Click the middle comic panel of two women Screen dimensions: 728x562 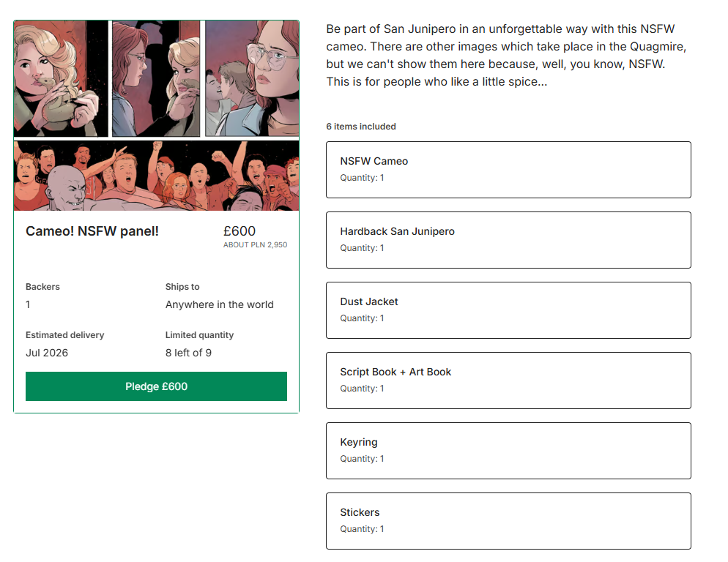tap(156, 78)
